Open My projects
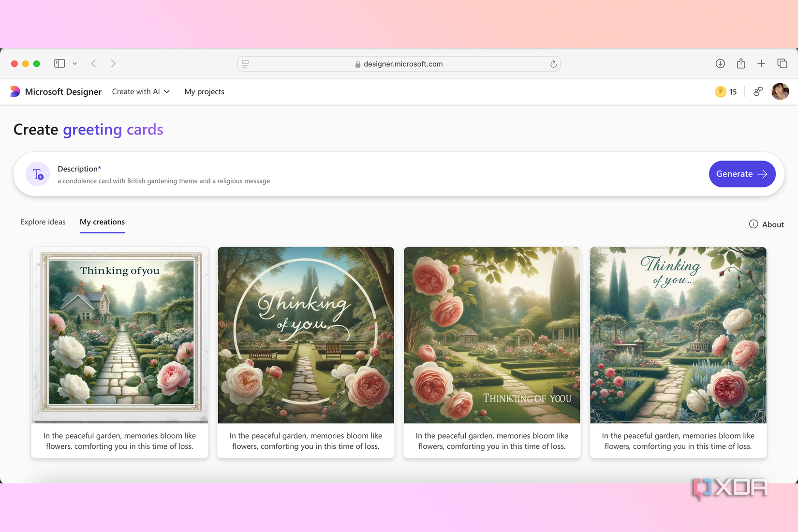Image resolution: width=798 pixels, height=532 pixels. 204,91
